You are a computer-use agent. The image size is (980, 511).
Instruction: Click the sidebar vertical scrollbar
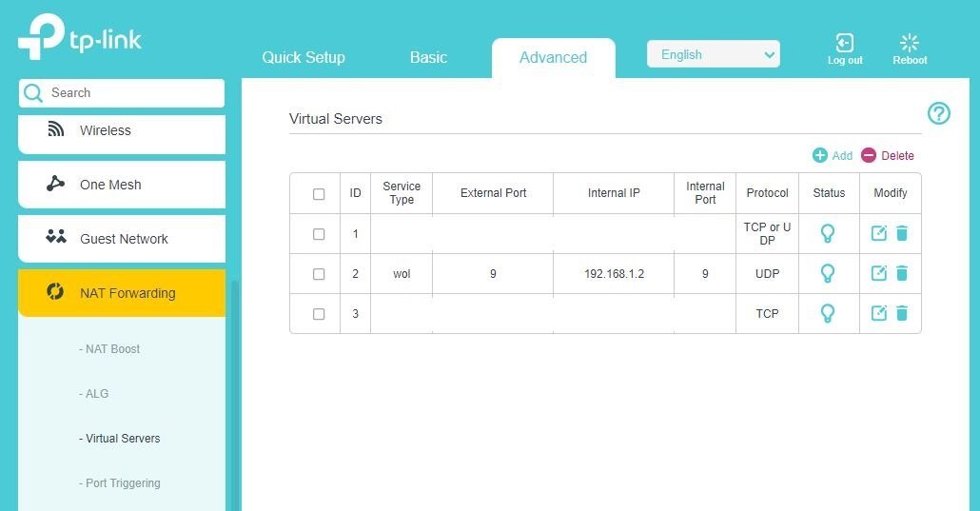tap(235, 394)
